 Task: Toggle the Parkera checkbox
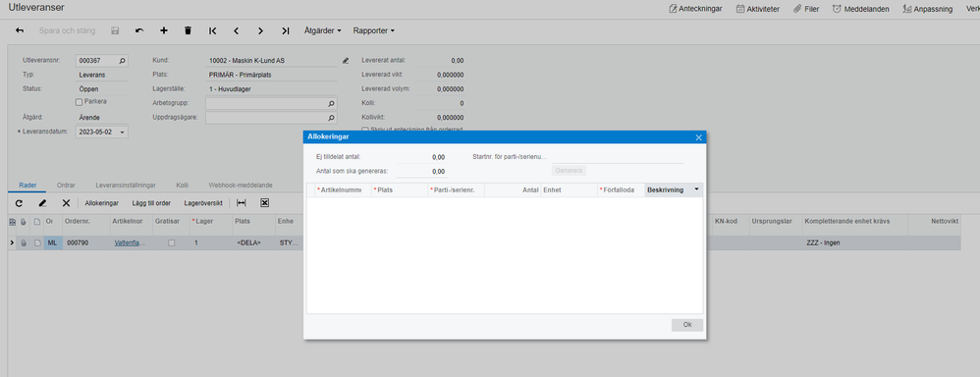pos(79,101)
